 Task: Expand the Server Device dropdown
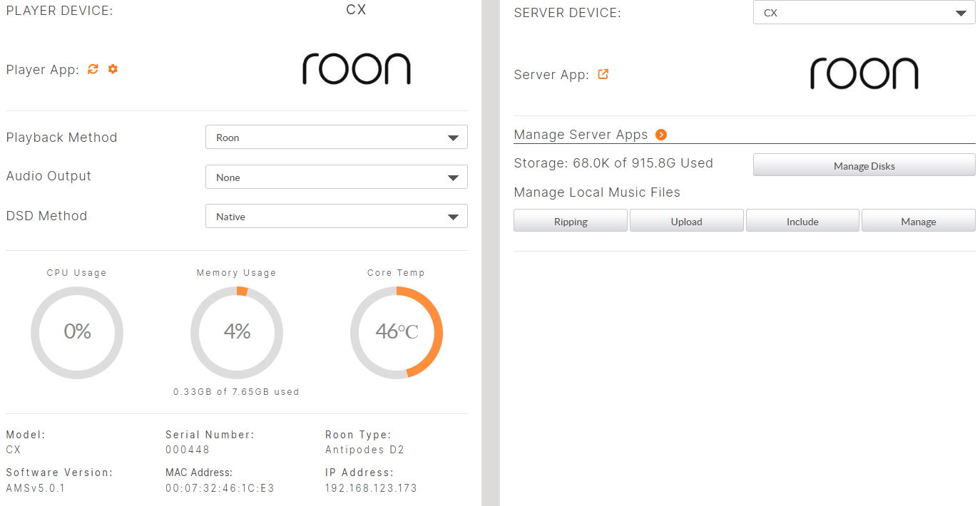coord(864,13)
